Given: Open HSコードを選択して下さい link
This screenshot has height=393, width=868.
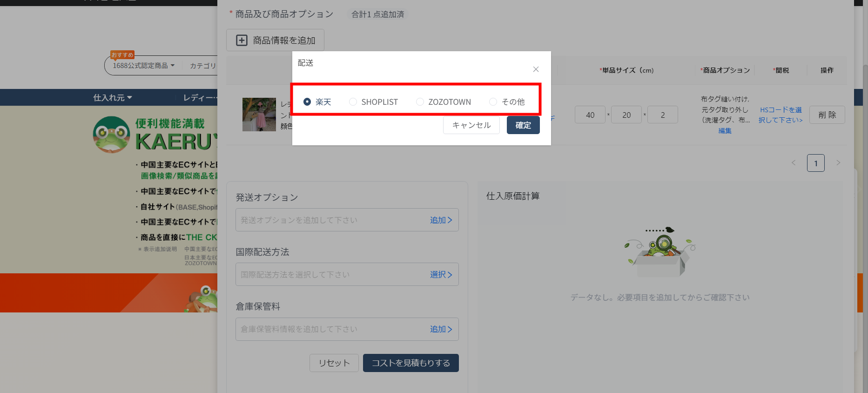Looking at the screenshot, I should [781, 115].
